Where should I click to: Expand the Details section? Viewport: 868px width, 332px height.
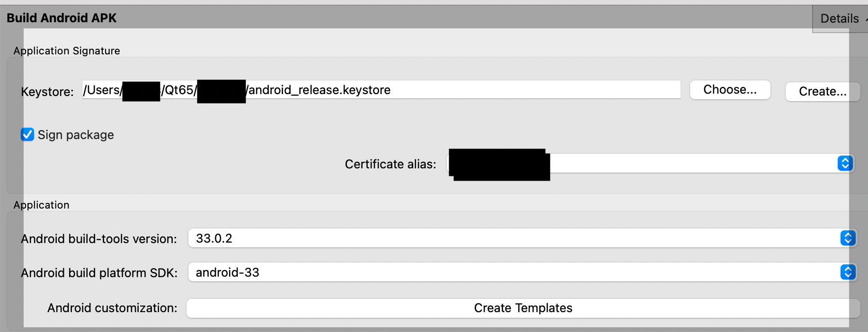click(x=840, y=18)
